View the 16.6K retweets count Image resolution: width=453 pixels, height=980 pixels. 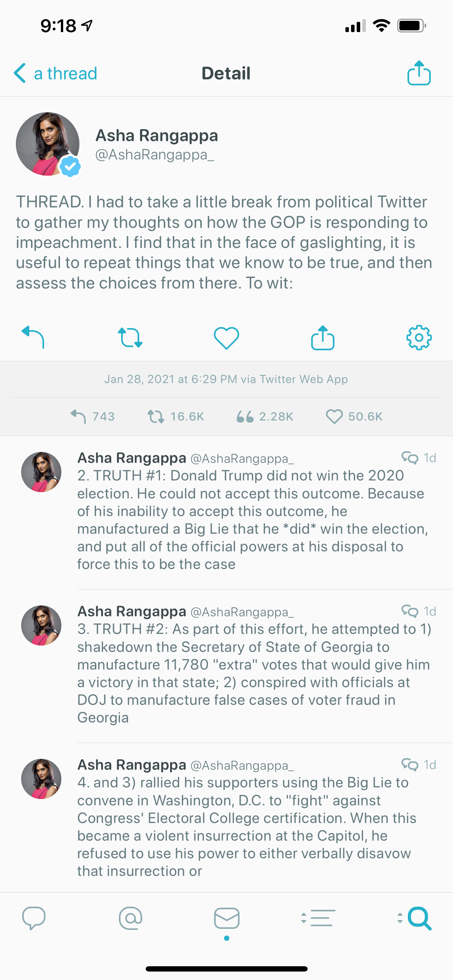176,417
